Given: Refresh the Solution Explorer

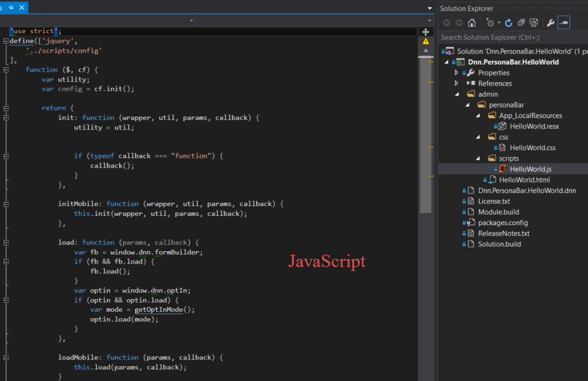Looking at the screenshot, I should click(x=508, y=23).
